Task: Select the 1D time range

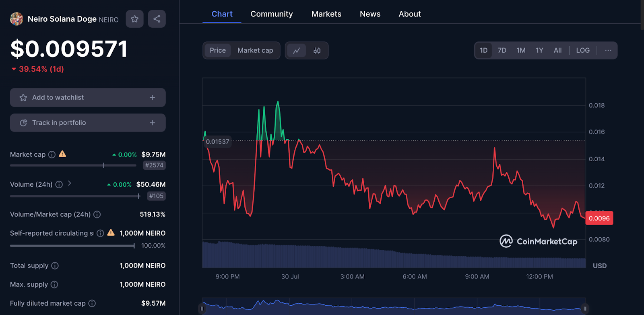Action: (x=484, y=50)
